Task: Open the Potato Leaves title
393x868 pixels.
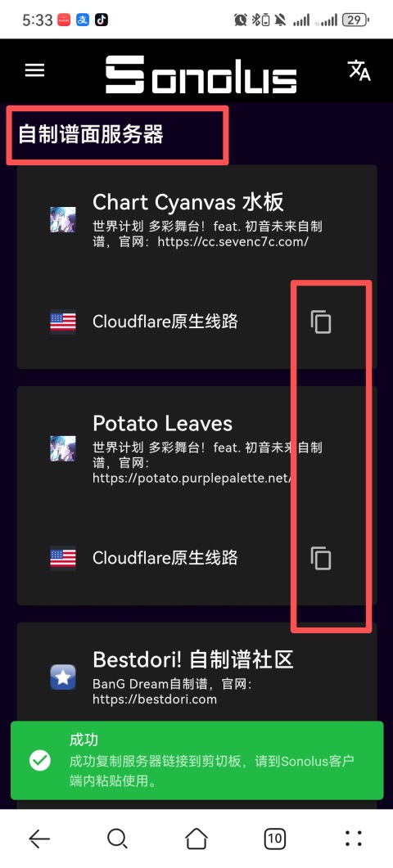Action: tap(162, 424)
